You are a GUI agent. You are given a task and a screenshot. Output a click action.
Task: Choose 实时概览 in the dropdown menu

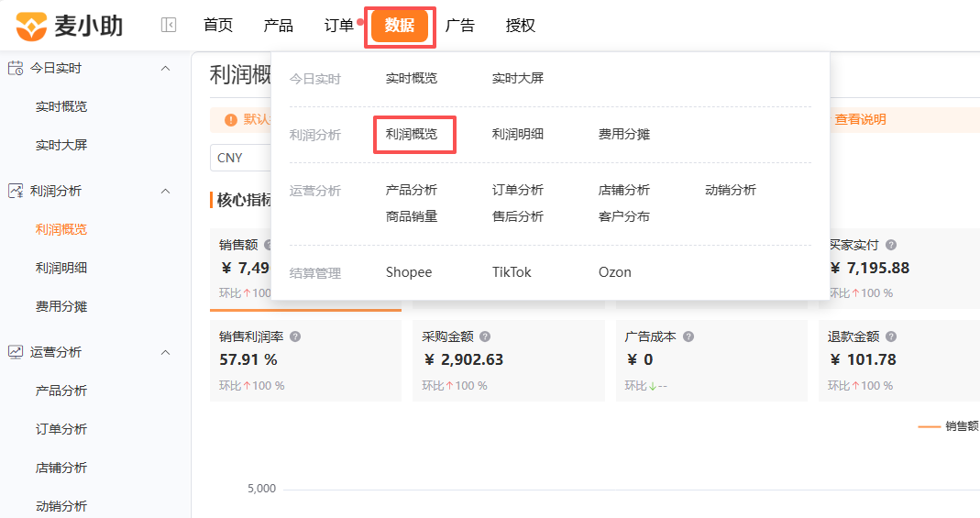point(412,78)
